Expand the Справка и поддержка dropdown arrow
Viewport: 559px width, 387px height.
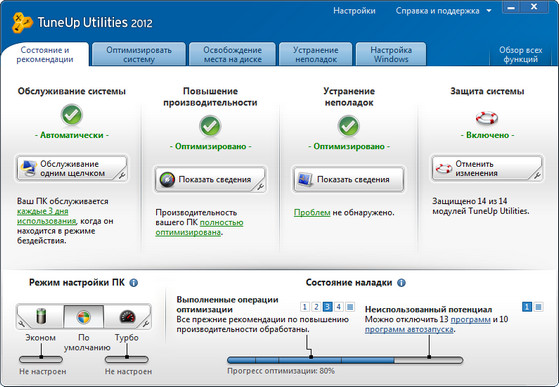489,11
